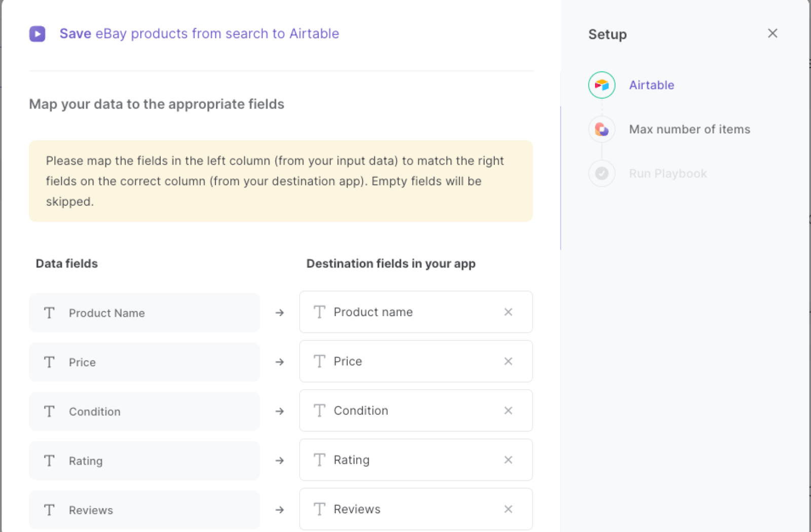This screenshot has height=532, width=811.
Task: Click the arrow between Condition fields
Action: point(279,411)
